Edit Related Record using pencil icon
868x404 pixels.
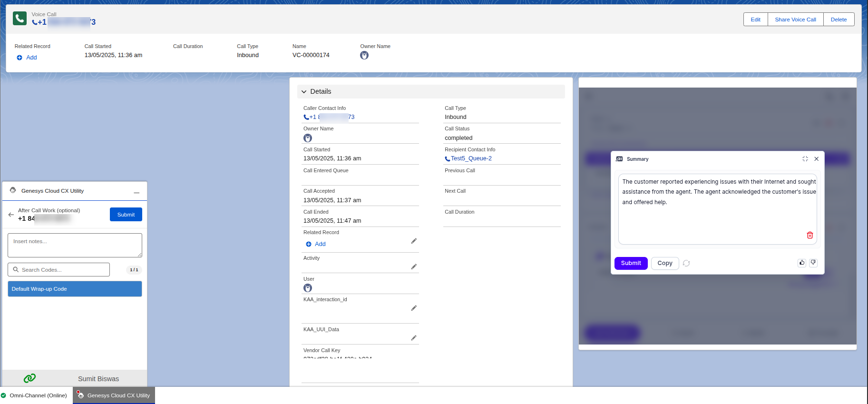pyautogui.click(x=414, y=241)
